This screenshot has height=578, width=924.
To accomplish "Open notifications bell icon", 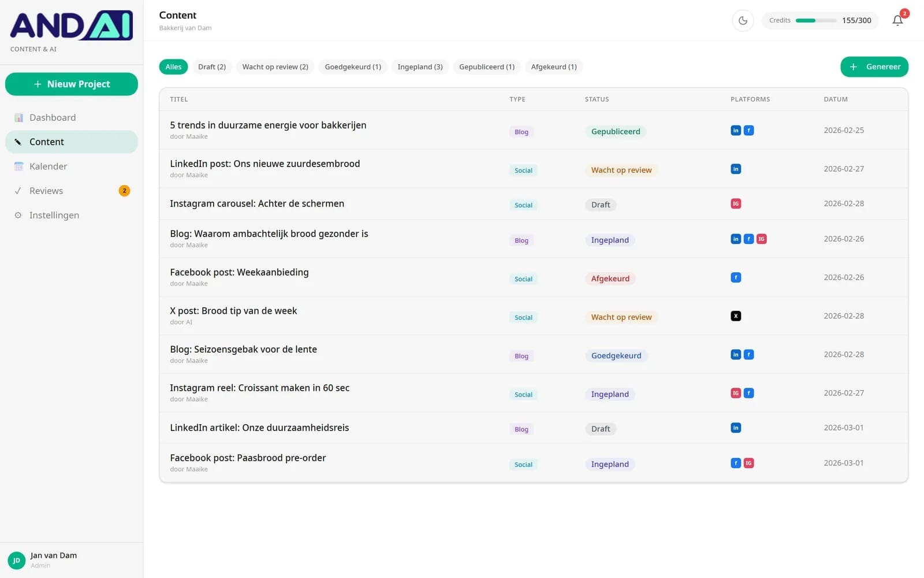I will coord(897,20).
